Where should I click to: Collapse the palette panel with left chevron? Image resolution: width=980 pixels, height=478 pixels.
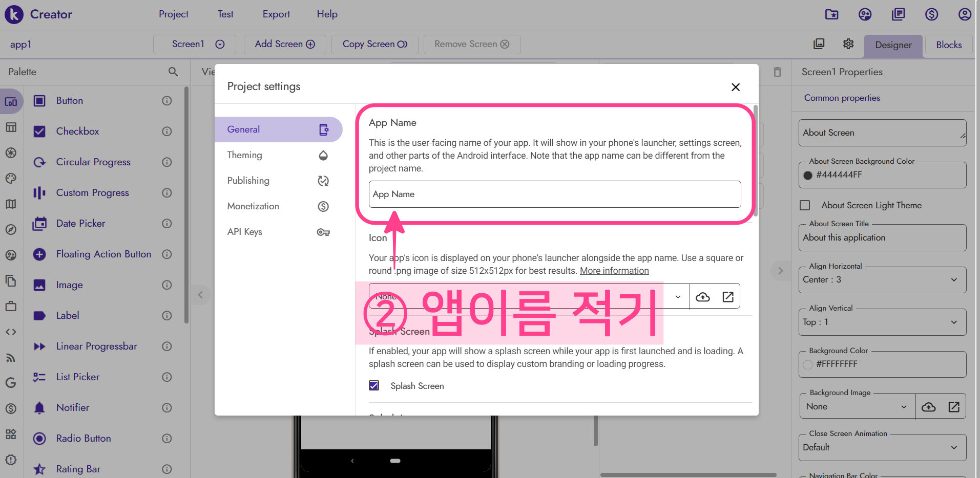[200, 295]
